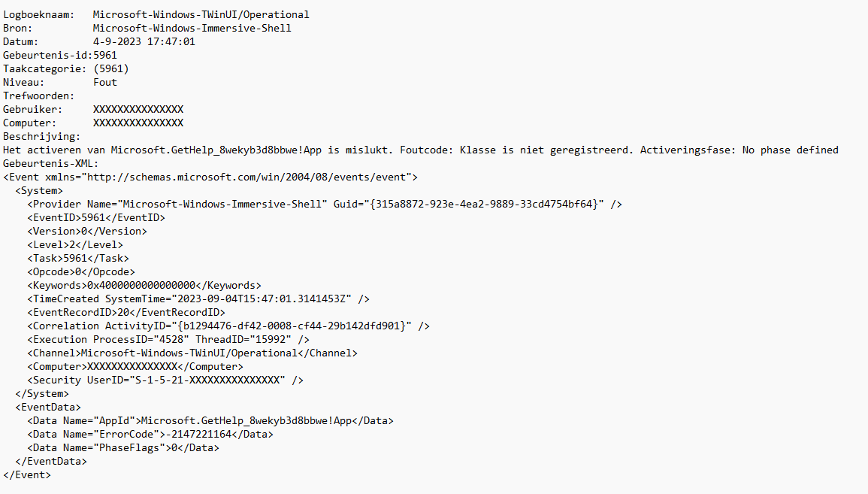Click the Execution ProcessID 4528 line
The width and height of the screenshot is (868, 494).
[168, 340]
